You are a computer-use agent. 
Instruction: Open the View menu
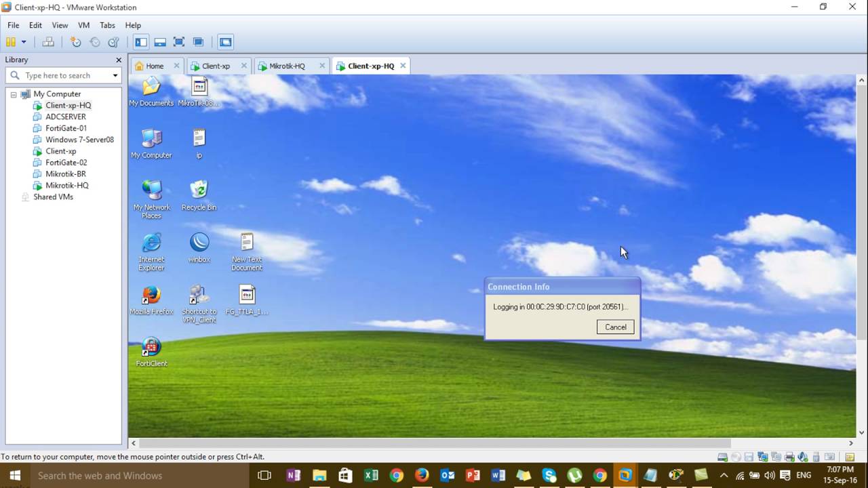[60, 25]
